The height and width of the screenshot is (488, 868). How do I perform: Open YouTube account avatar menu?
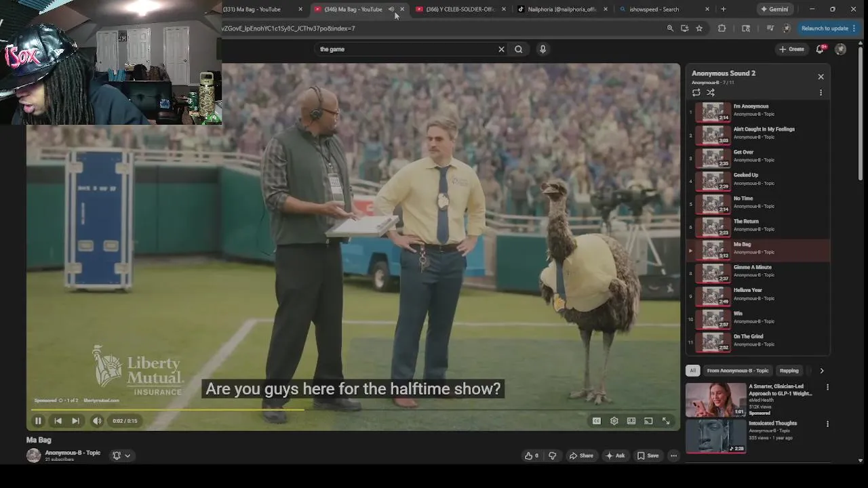841,49
